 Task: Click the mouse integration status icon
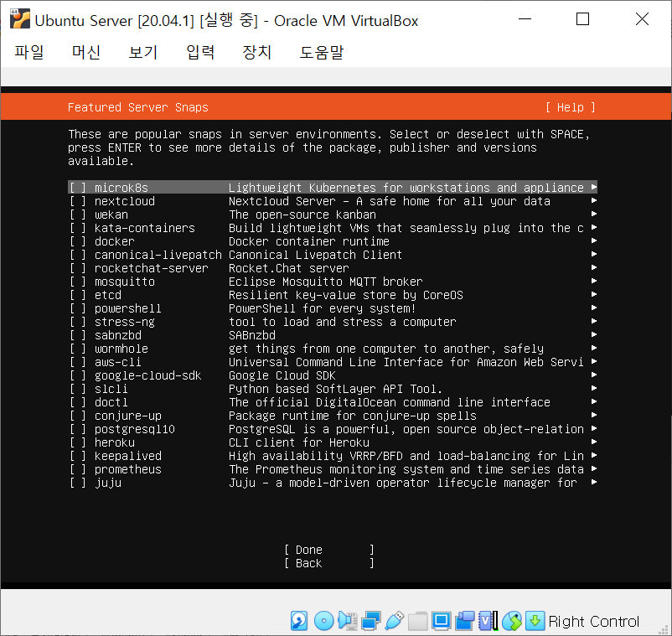coord(512,621)
